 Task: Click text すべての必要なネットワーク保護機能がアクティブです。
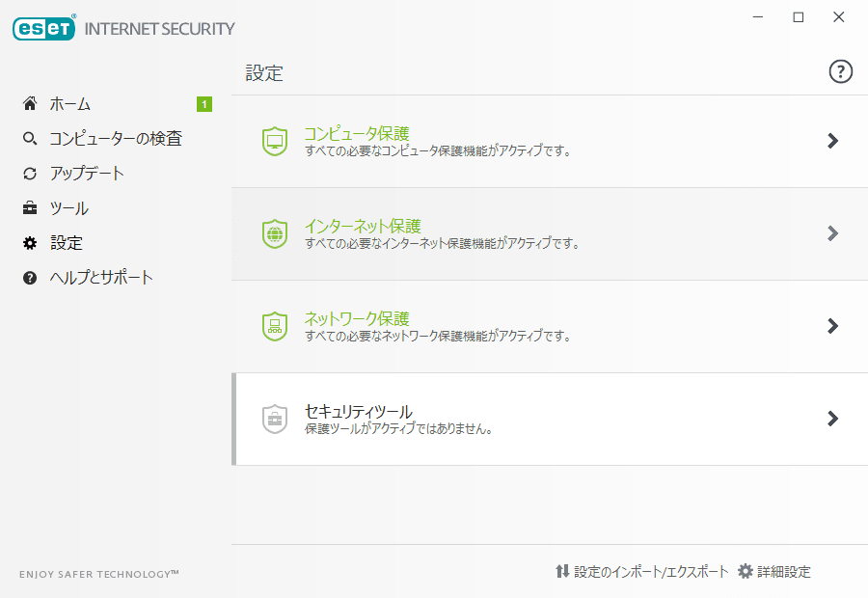[x=438, y=336]
